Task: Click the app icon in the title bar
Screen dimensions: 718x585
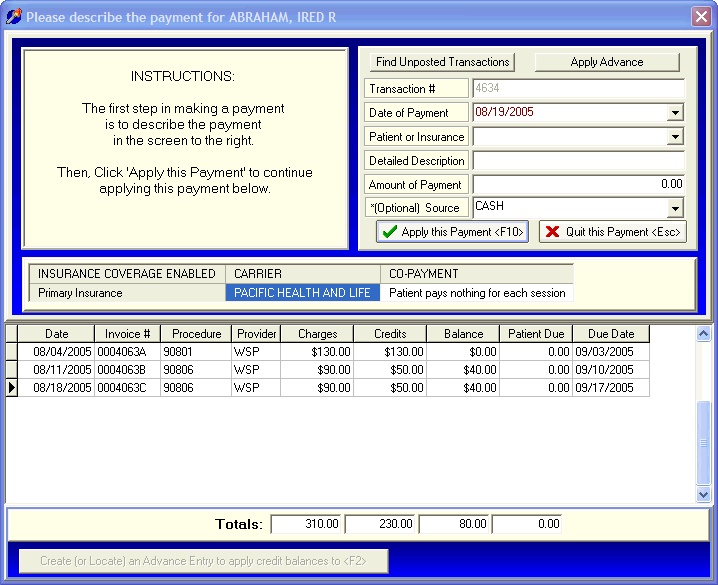Action: (x=14, y=17)
